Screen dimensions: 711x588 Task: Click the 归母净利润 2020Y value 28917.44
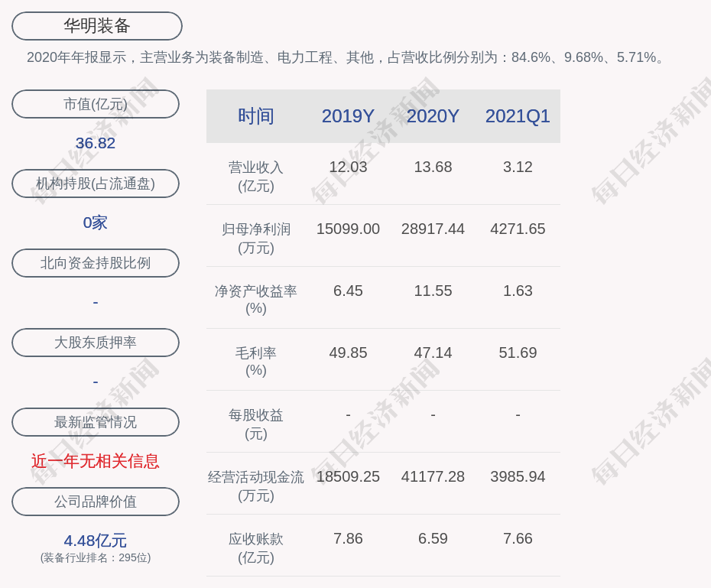(x=433, y=229)
